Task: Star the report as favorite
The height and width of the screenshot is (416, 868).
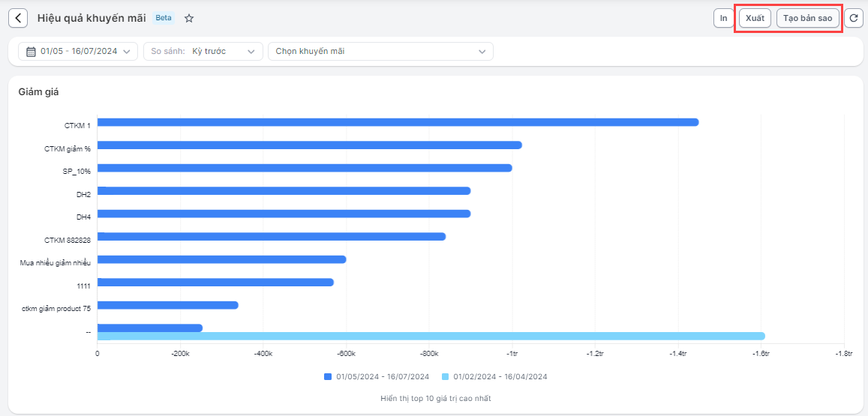Action: coord(189,18)
